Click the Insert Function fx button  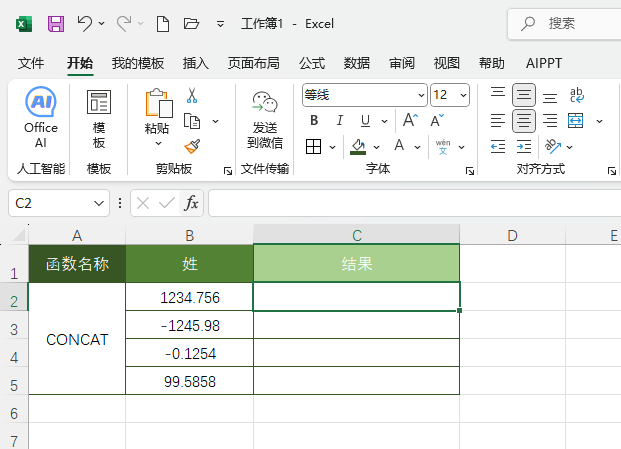[x=191, y=204]
